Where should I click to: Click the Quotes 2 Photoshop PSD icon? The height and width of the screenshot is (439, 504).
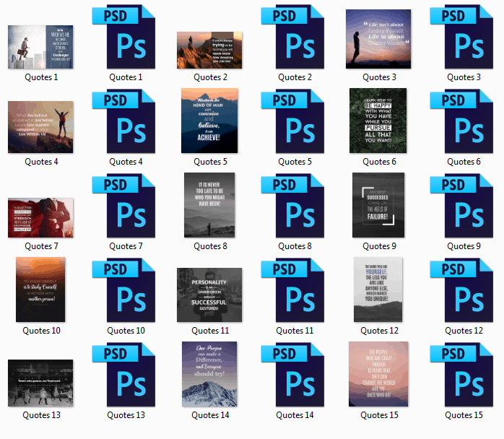point(292,37)
